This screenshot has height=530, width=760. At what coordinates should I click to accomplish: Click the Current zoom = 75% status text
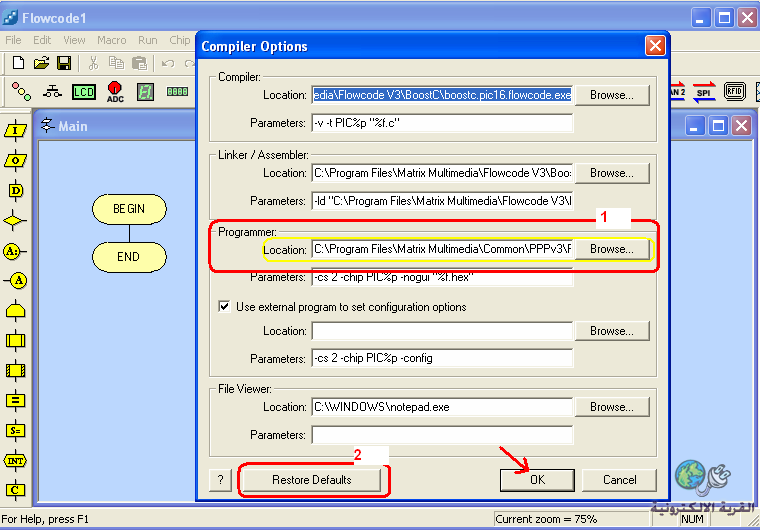pos(546,519)
